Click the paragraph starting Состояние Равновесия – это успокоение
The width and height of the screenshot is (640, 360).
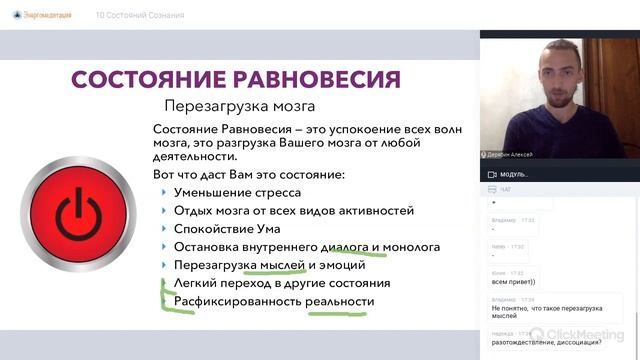(x=307, y=142)
